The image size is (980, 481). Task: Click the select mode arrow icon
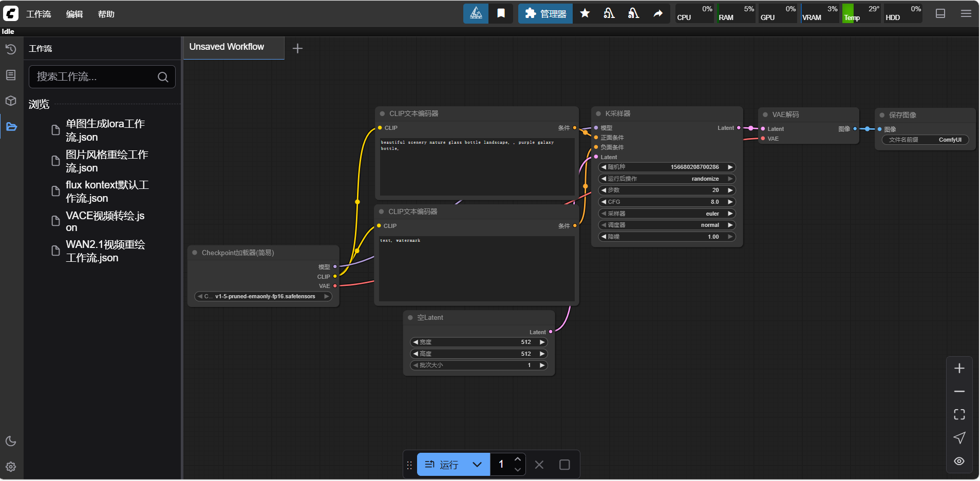pyautogui.click(x=959, y=438)
